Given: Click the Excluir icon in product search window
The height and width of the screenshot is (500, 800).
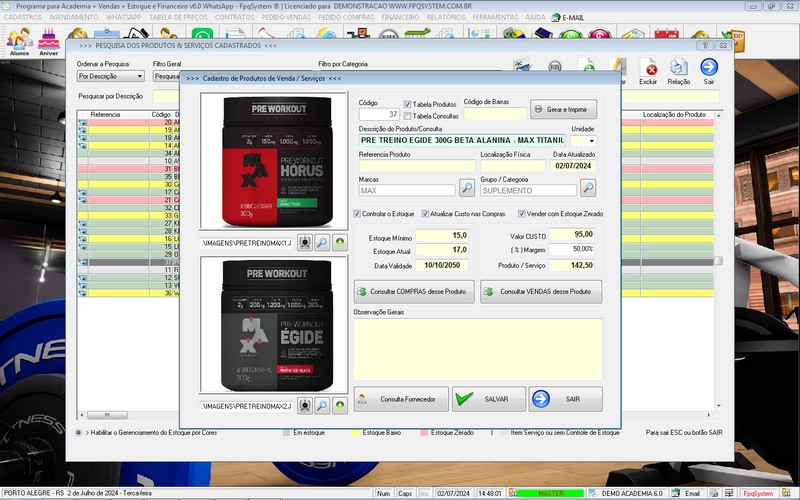Looking at the screenshot, I should pos(648,71).
